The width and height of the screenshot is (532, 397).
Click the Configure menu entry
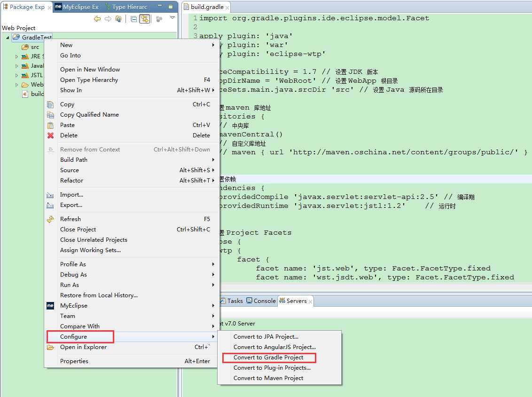pyautogui.click(x=132, y=337)
